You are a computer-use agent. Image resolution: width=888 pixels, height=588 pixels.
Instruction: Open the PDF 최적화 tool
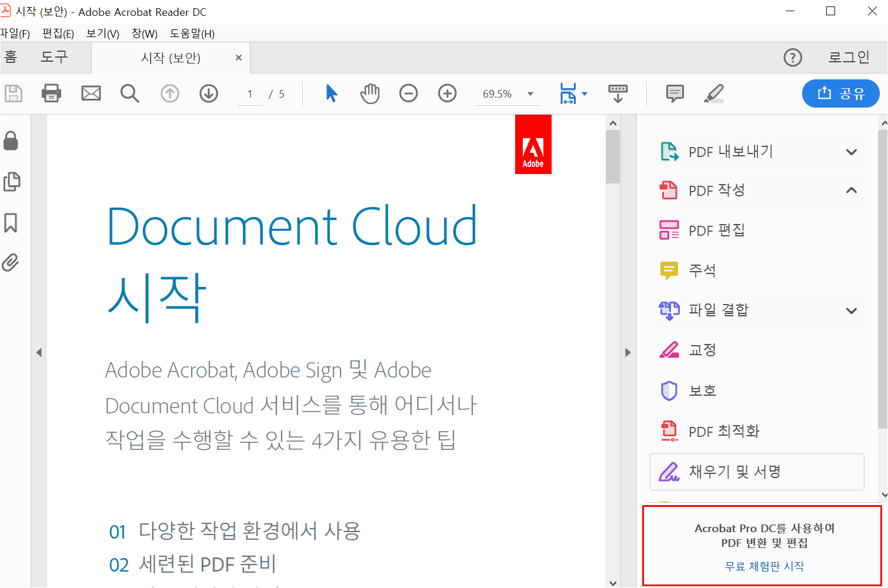(710, 431)
